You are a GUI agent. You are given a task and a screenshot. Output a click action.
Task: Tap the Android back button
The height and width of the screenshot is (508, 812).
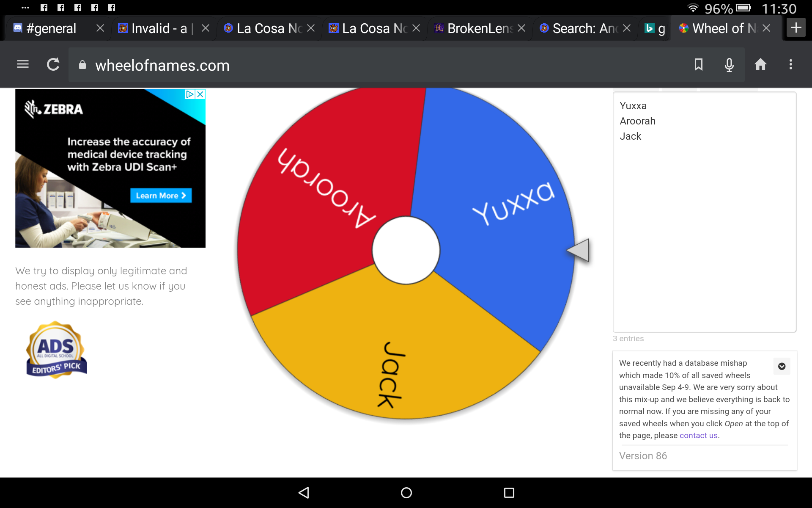click(304, 493)
